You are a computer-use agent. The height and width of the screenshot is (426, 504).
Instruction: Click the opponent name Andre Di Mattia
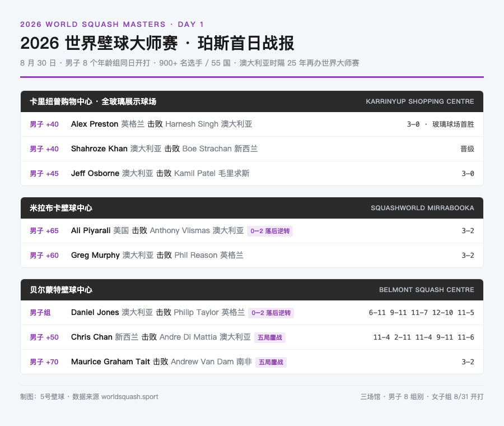pyautogui.click(x=188, y=337)
